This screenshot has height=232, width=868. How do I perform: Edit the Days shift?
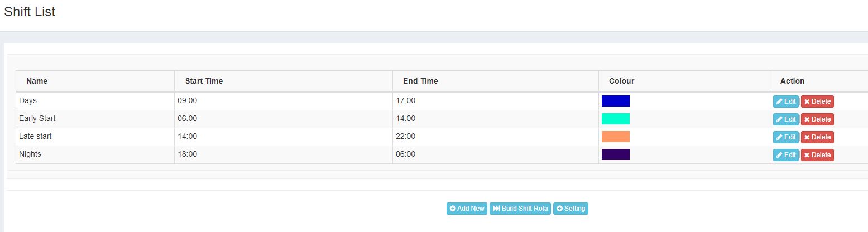pyautogui.click(x=785, y=101)
